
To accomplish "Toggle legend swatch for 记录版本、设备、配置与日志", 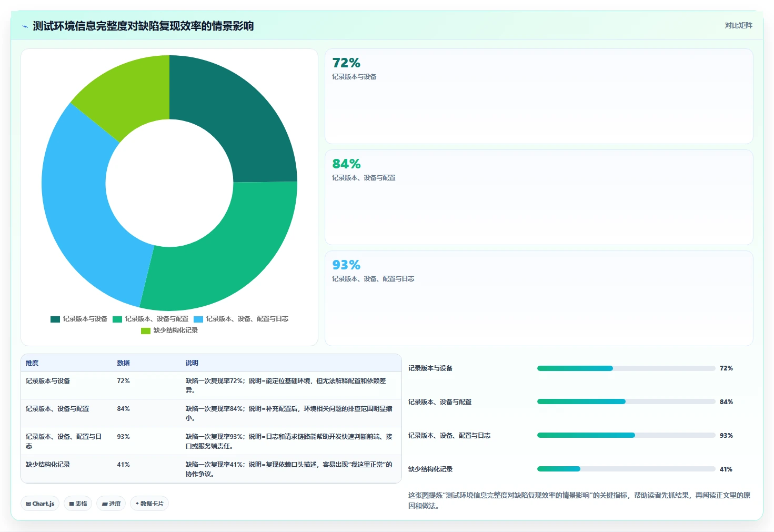I will (x=198, y=319).
